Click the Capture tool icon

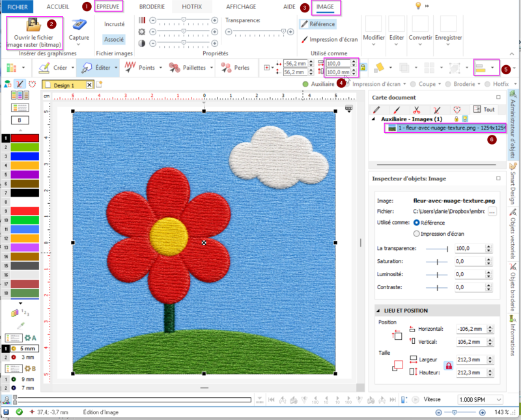tap(79, 25)
